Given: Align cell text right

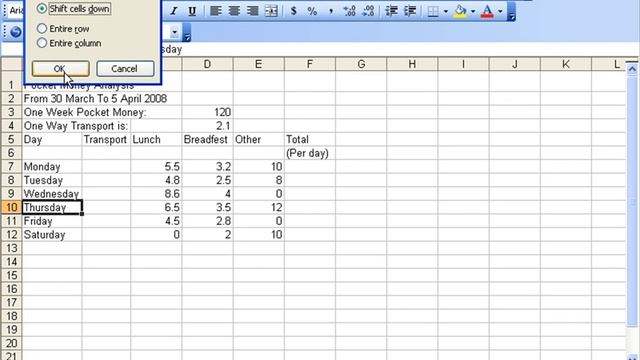Looking at the screenshot, I should tap(252, 11).
